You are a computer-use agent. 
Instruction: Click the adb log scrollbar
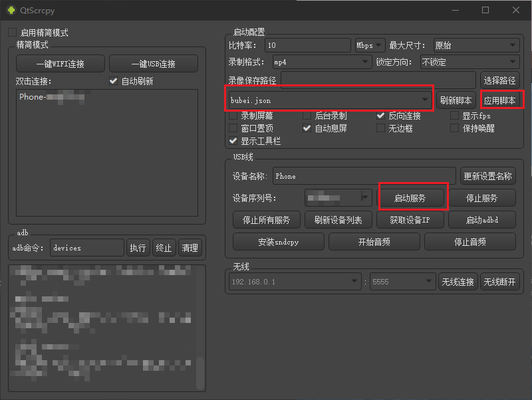point(200,372)
